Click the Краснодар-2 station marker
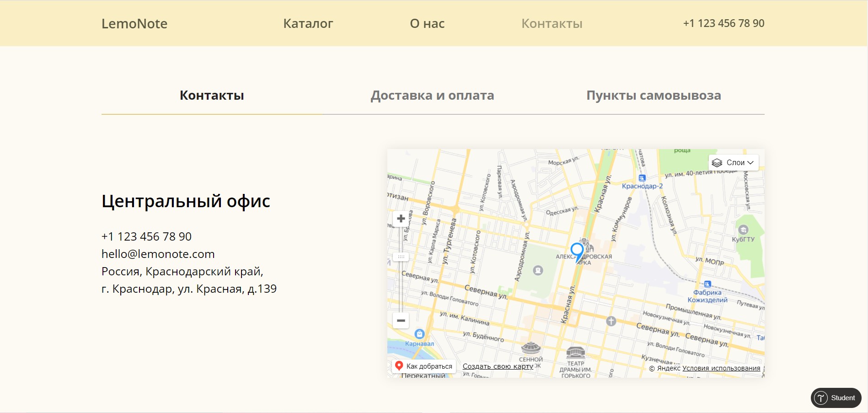The image size is (868, 413). [642, 178]
